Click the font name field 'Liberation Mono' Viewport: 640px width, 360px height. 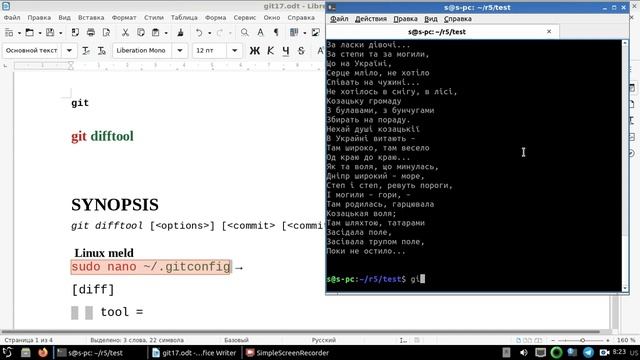pos(143,51)
